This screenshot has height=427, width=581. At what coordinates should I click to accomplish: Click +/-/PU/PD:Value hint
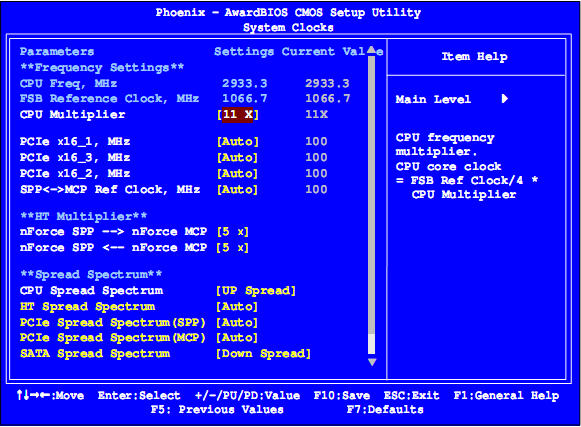tap(248, 395)
